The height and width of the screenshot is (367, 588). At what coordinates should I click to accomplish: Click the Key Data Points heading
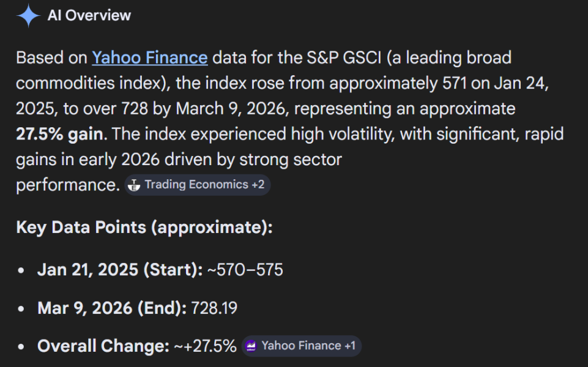coord(144,228)
